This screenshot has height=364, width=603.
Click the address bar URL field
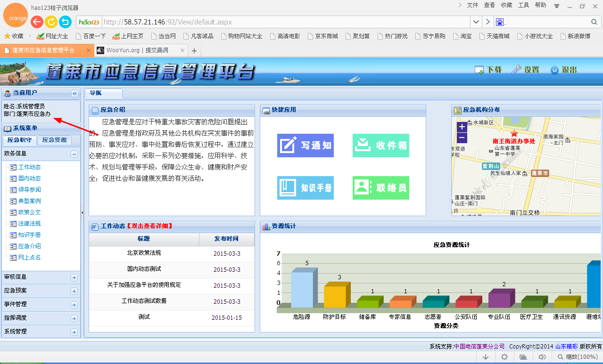tap(285, 22)
